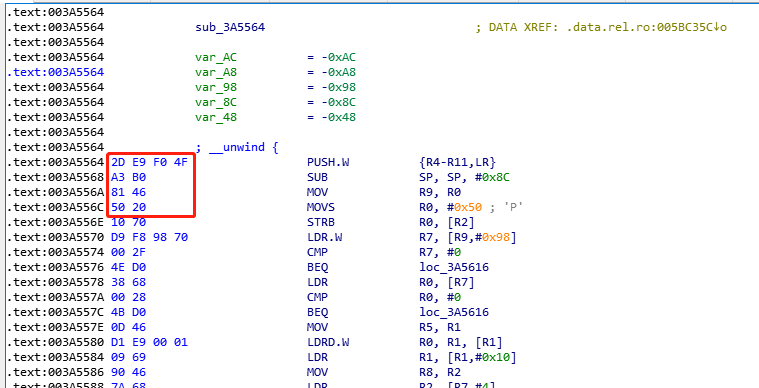Select the -0xAC offset value
This screenshot has width=759, height=388.
(x=338, y=58)
